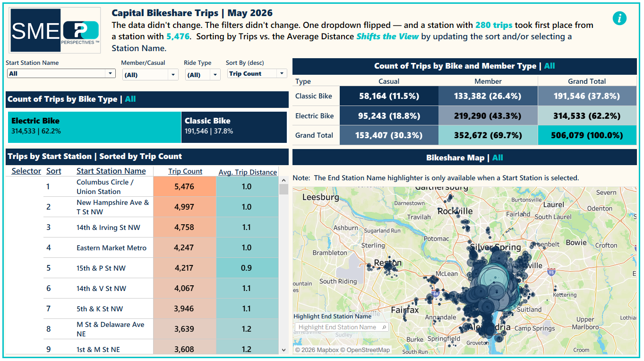Screen dimensions: 644x361
Task: Click the Mapbox attribution on the map
Action: 316,350
